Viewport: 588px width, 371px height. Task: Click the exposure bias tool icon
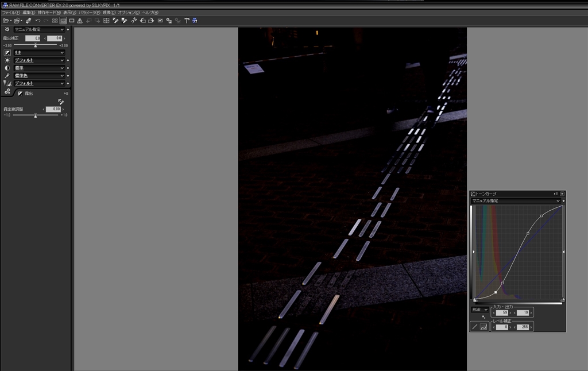pos(7,52)
